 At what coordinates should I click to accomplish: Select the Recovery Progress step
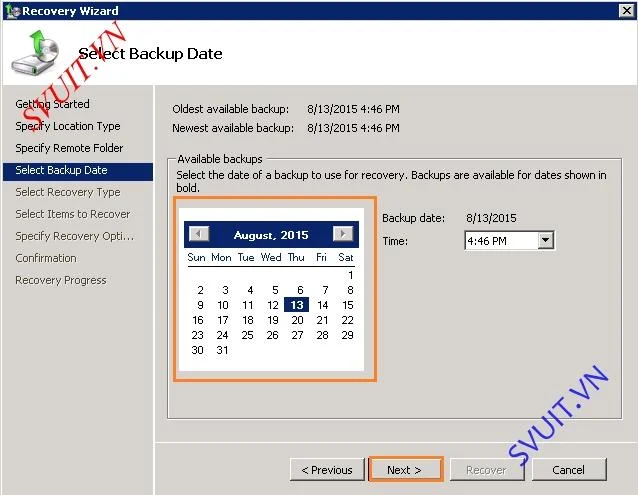click(61, 280)
